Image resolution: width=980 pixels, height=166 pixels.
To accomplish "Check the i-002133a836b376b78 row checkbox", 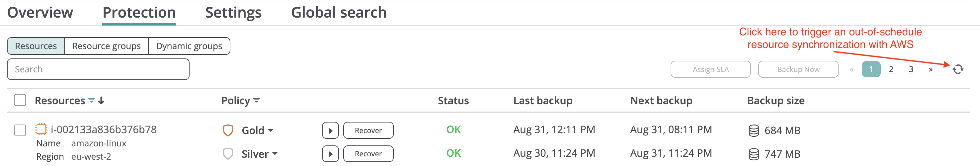I will tap(20, 130).
